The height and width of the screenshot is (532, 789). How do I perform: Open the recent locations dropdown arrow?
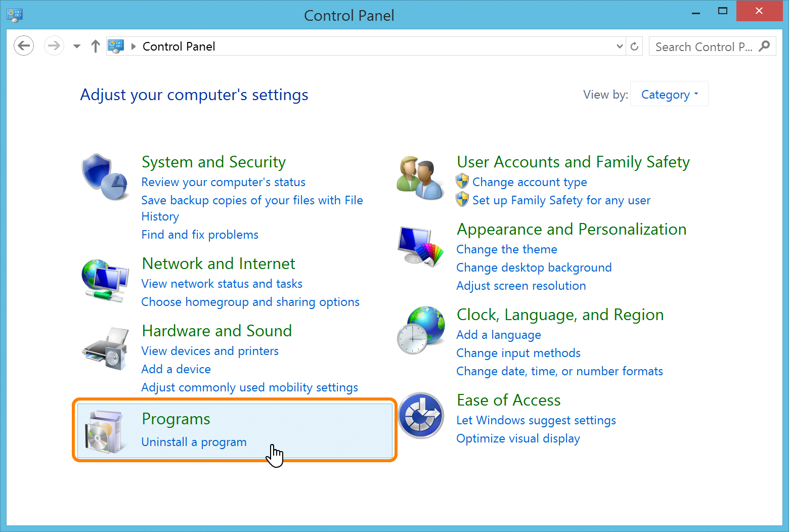tap(77, 47)
